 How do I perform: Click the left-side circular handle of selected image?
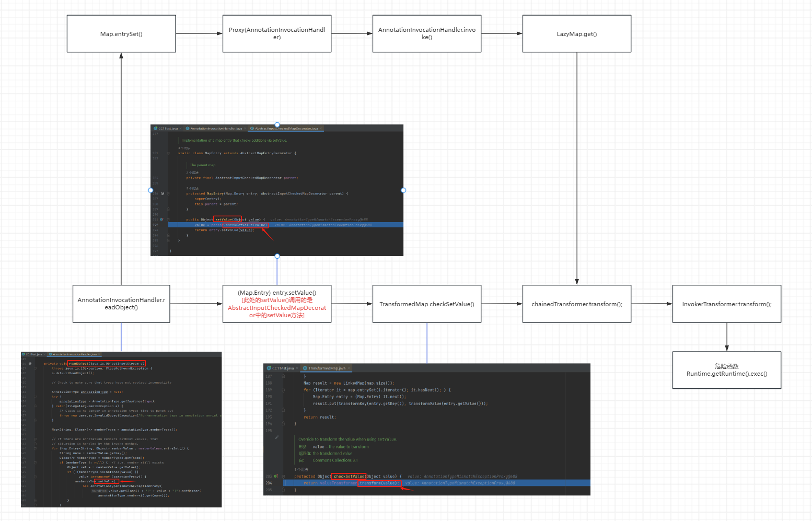pyautogui.click(x=151, y=190)
